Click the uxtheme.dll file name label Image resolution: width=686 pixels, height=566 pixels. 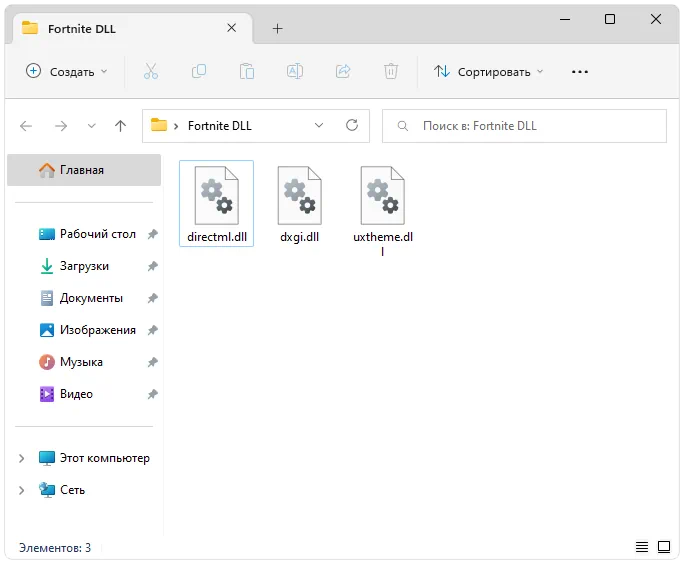click(x=383, y=244)
